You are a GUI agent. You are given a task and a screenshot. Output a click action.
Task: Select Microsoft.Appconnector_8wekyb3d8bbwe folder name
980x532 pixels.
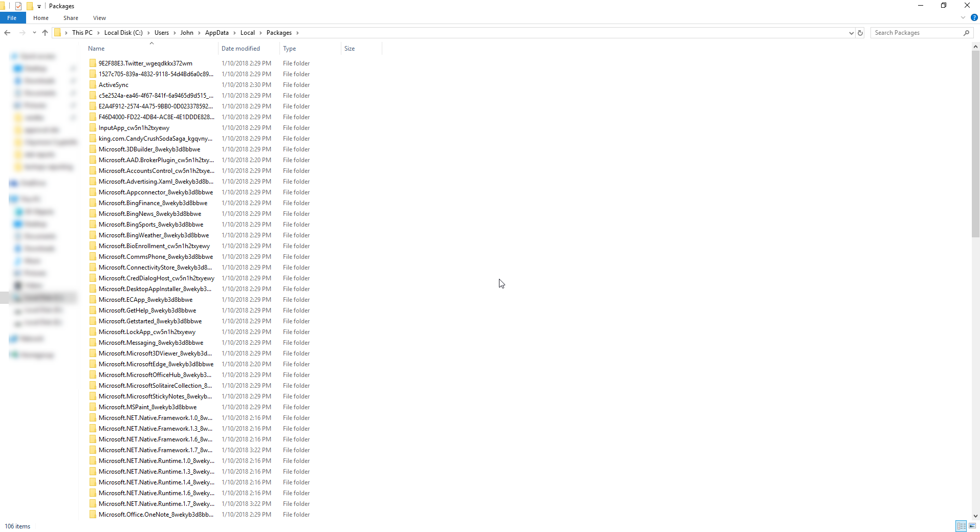tap(156, 192)
